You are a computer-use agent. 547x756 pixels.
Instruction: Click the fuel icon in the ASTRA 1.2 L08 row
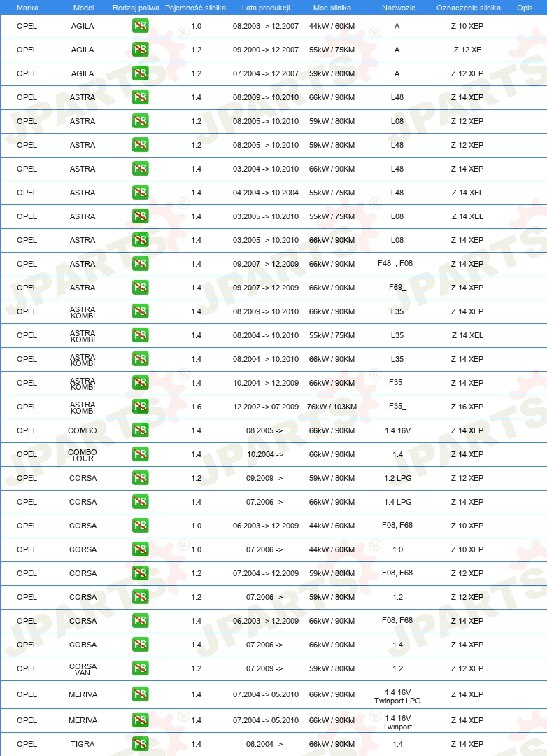coord(140,121)
